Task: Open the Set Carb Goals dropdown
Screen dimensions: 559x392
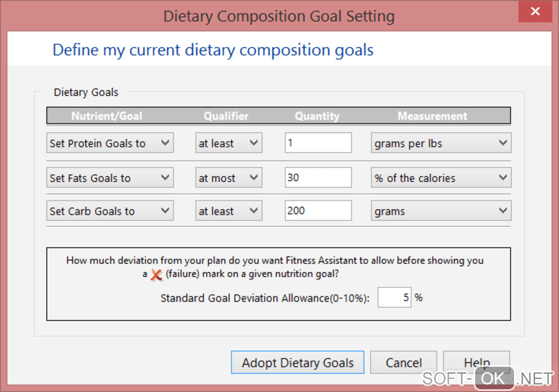Action: point(110,211)
